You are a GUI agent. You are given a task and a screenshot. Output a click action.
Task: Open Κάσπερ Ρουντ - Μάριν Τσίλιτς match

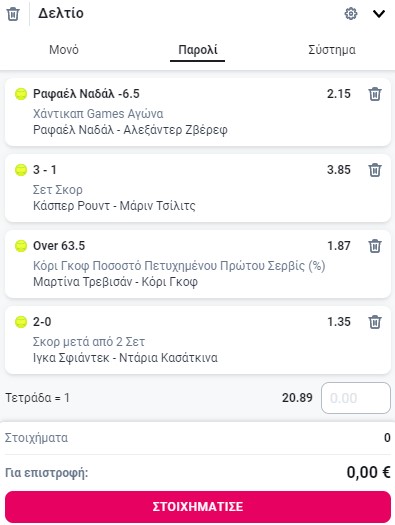coord(114,206)
